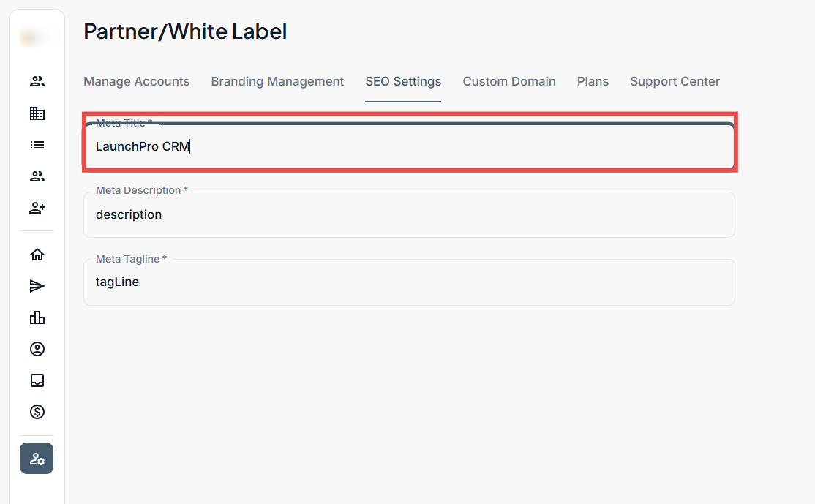
Task: Switch to the Manage Accounts tab
Action: [136, 81]
